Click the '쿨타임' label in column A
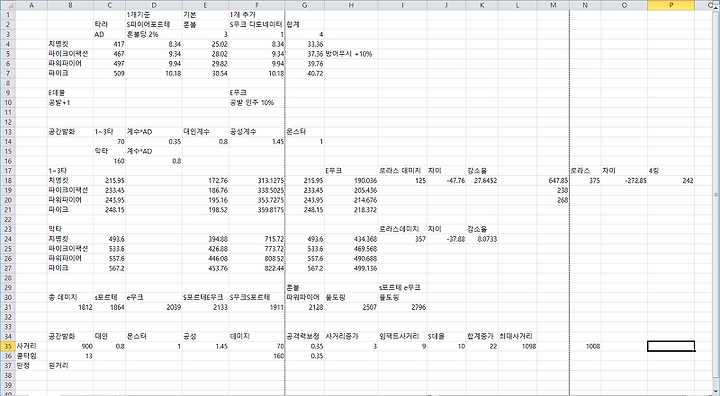Viewport: 720px width, 396px height. (31, 356)
